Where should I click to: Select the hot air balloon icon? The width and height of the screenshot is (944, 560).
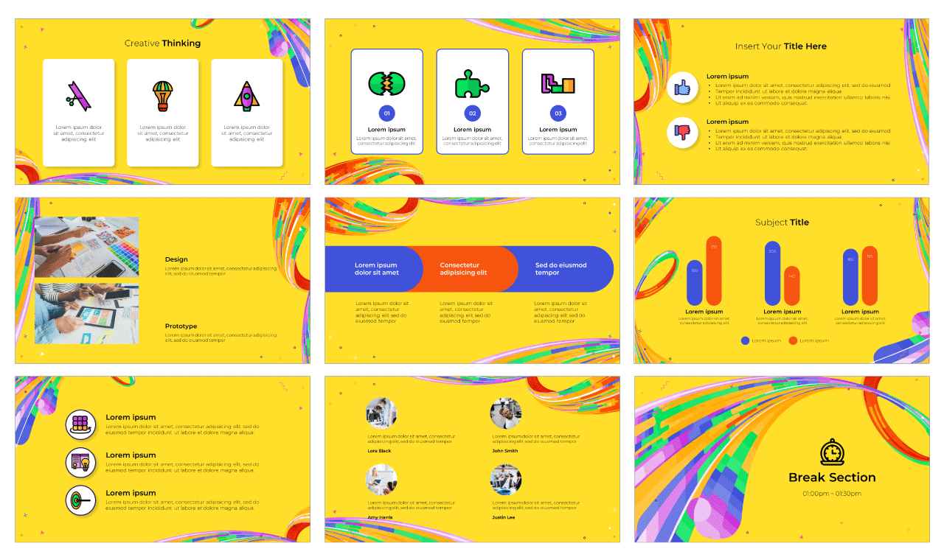162,96
